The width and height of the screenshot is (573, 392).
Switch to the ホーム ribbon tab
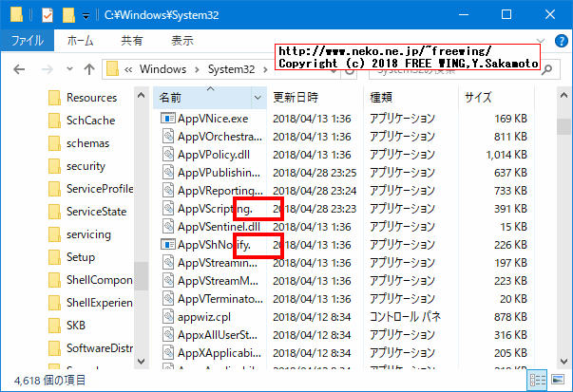coord(80,41)
